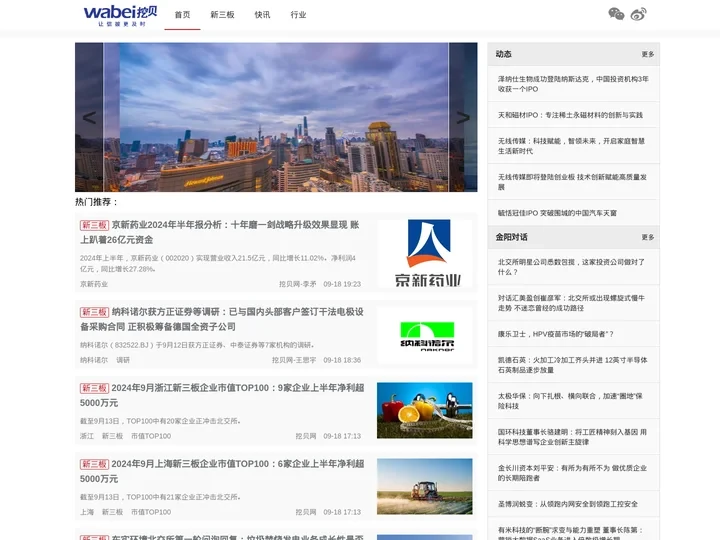
Task: Select the 首页 nav tab
Action: point(182,15)
